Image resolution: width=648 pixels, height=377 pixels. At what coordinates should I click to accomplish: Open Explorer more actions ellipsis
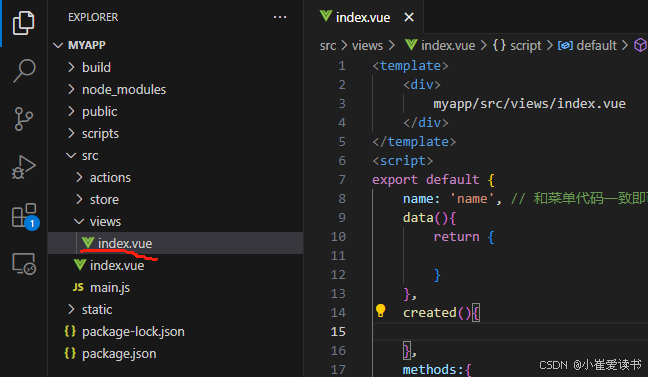coord(280,17)
